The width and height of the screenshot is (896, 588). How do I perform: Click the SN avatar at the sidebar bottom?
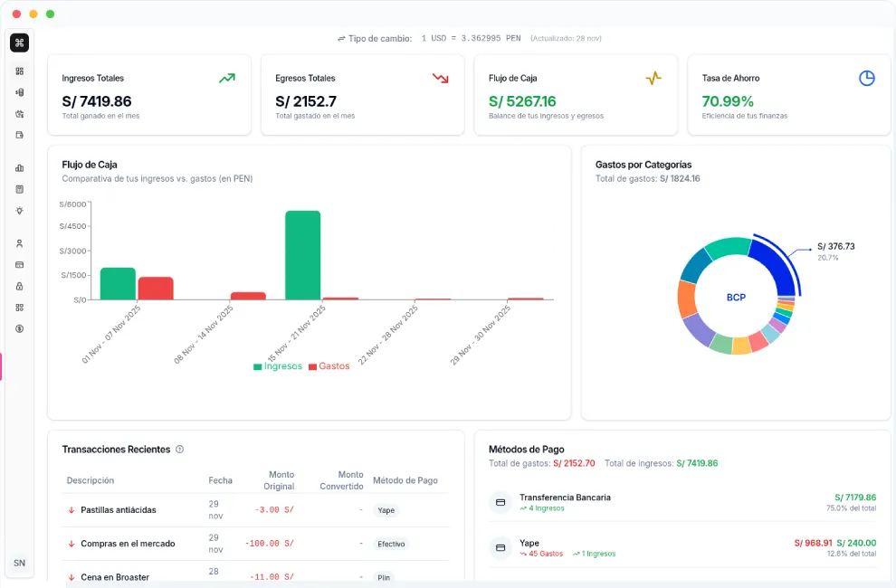[19, 563]
